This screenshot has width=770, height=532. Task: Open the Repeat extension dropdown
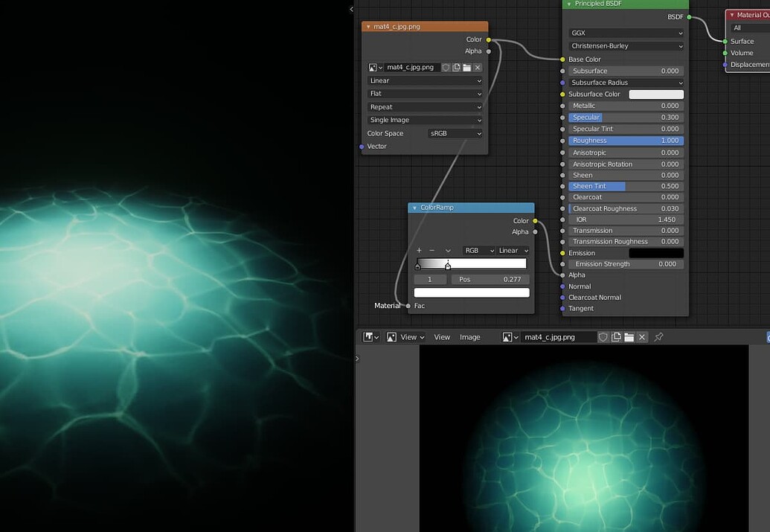425,106
